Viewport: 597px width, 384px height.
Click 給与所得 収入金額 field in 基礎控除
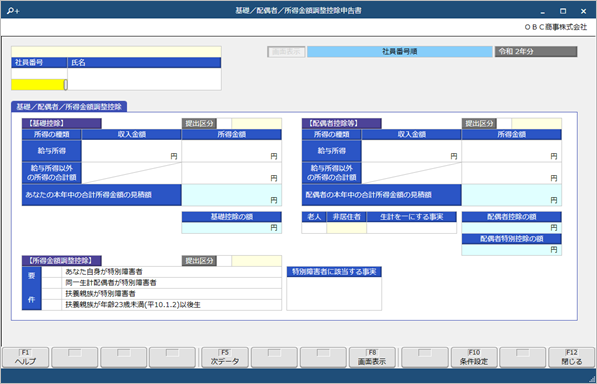[x=131, y=151]
